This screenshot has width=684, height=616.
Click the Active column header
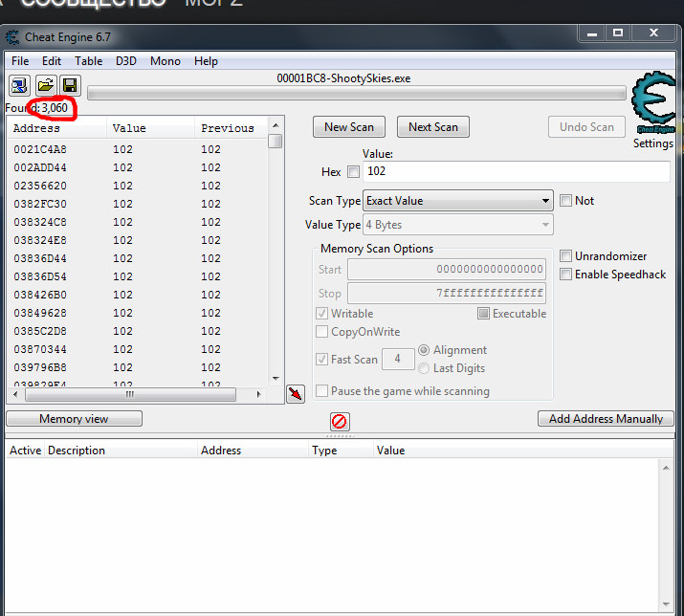point(25,451)
